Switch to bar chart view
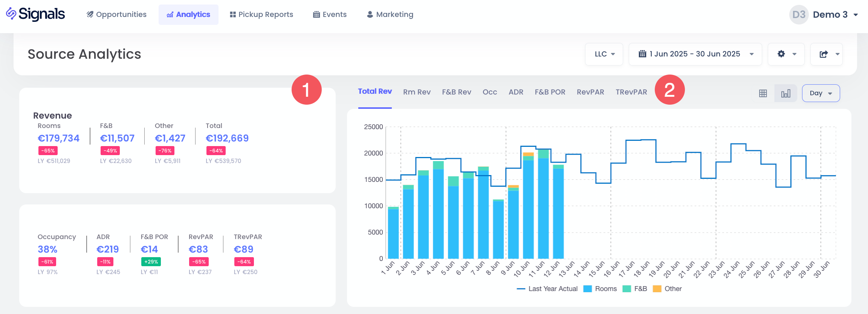Screen dimensions: 868x314 click(x=785, y=93)
